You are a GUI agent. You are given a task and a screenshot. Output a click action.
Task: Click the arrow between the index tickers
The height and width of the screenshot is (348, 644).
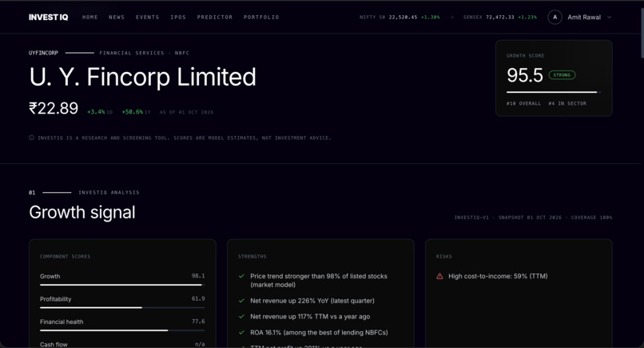click(451, 18)
